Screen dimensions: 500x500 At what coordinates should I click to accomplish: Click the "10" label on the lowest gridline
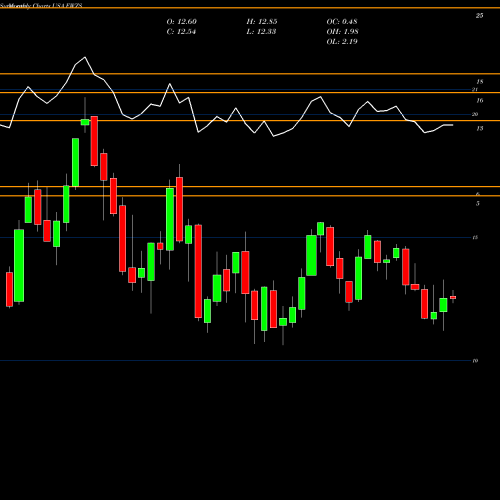pyautogui.click(x=475, y=361)
